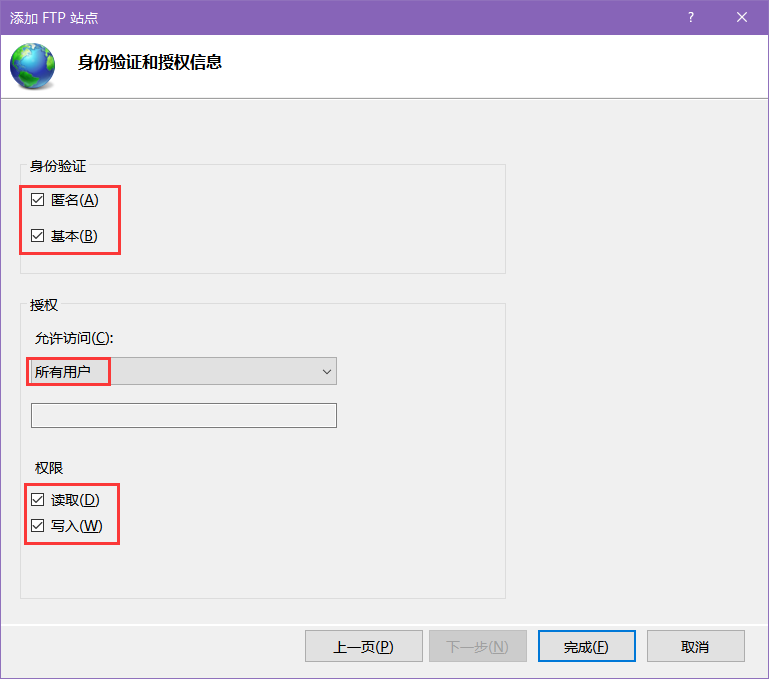This screenshot has width=769, height=679.
Task: Go back with 上一页(P) button
Action: pos(363,646)
